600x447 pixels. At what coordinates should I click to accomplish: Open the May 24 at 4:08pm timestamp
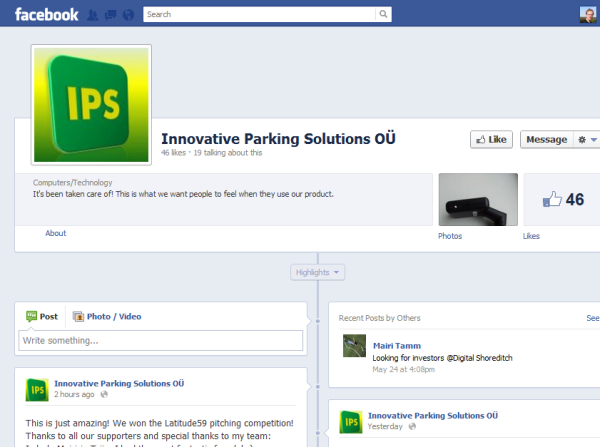tap(404, 369)
